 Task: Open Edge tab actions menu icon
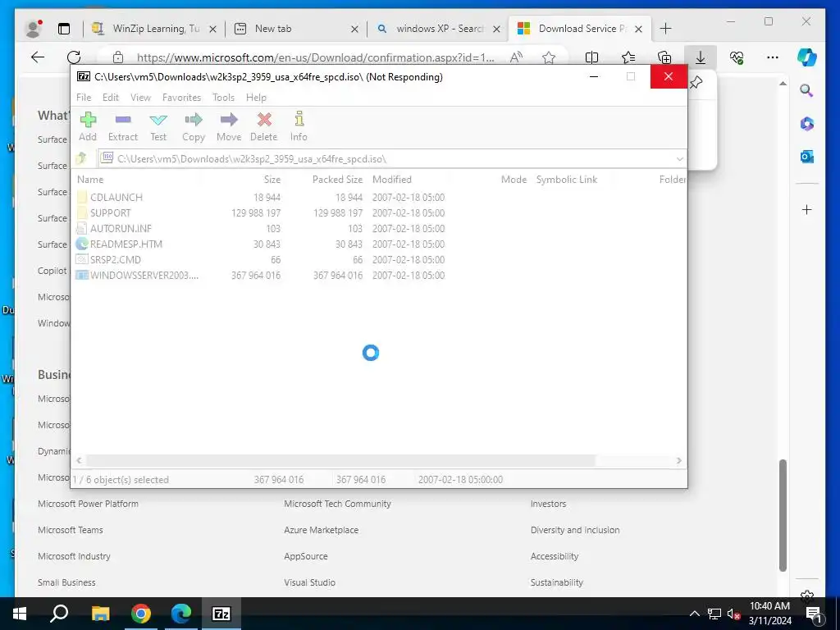[64, 29]
